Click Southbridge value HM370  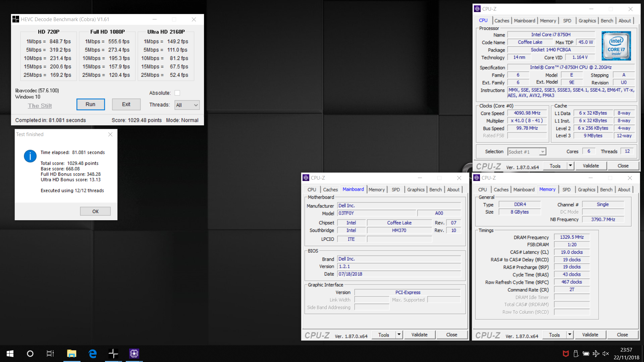click(x=399, y=230)
